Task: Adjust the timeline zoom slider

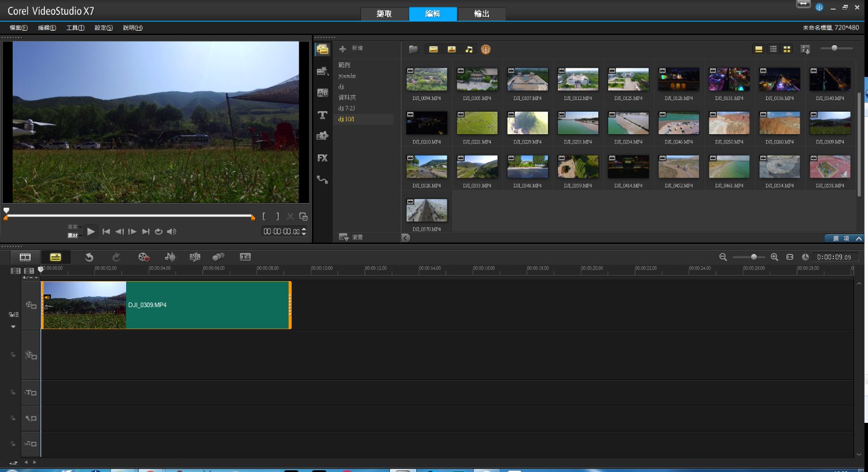Action: [749, 257]
